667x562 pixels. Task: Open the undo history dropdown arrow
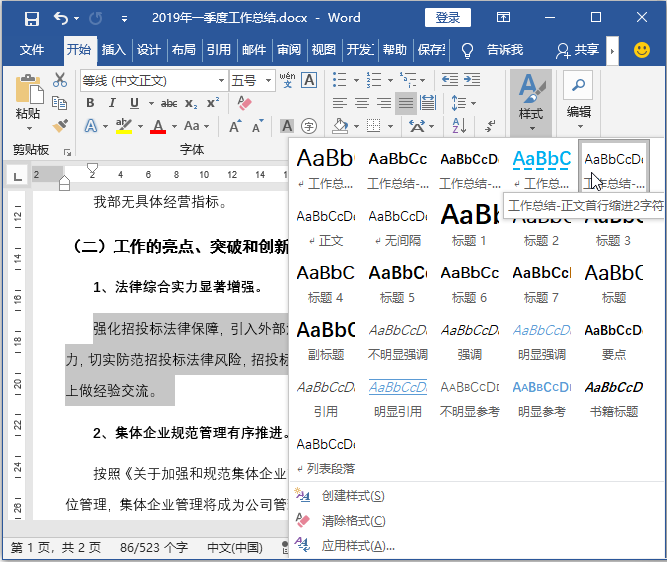77,18
